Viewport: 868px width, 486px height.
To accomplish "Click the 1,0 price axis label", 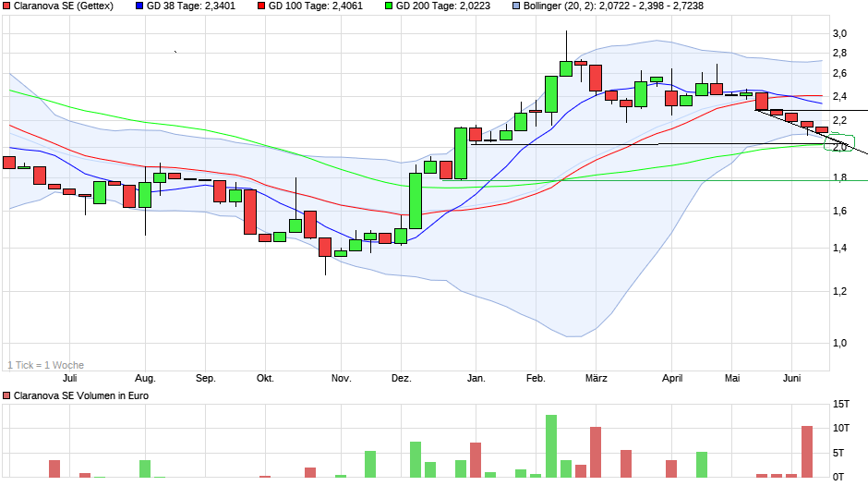I will [x=839, y=343].
